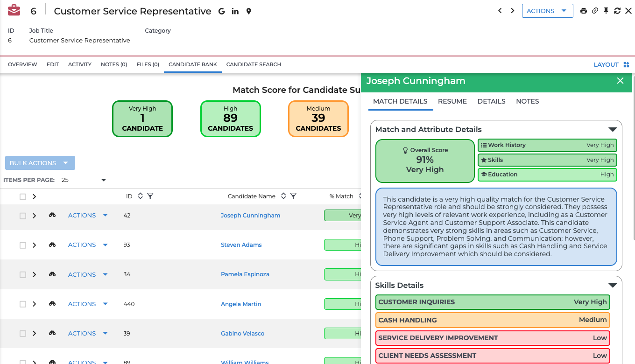Open NOTES tab in candidate panel

(528, 101)
